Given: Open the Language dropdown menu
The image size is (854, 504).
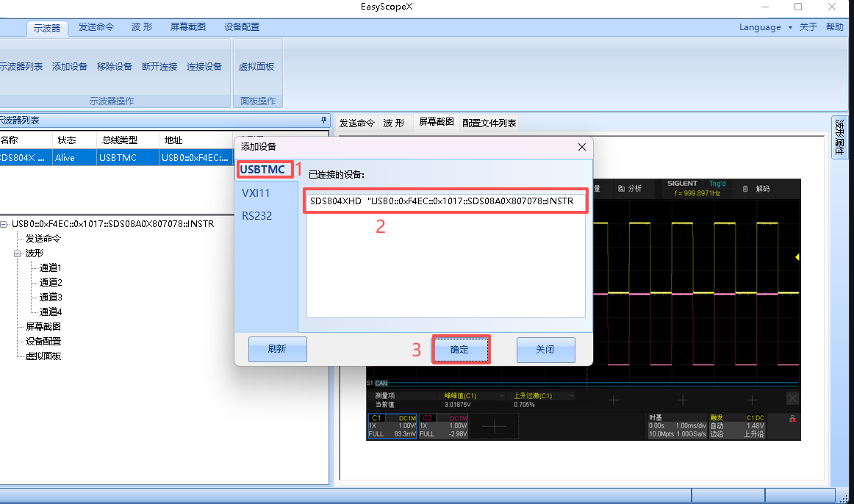Looking at the screenshot, I should point(765,27).
